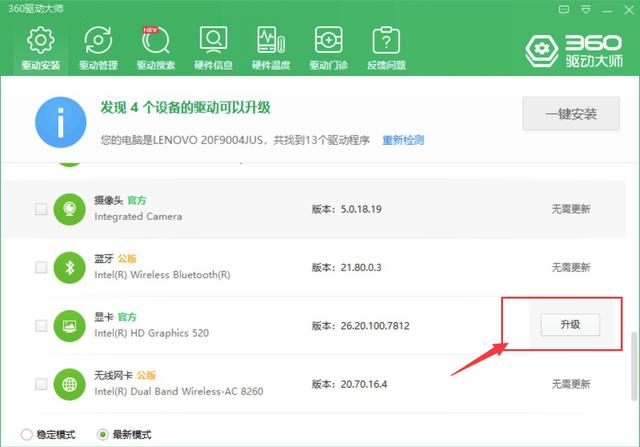Open 硬件信息 hardware info tab
640x447 pixels.
point(213,48)
